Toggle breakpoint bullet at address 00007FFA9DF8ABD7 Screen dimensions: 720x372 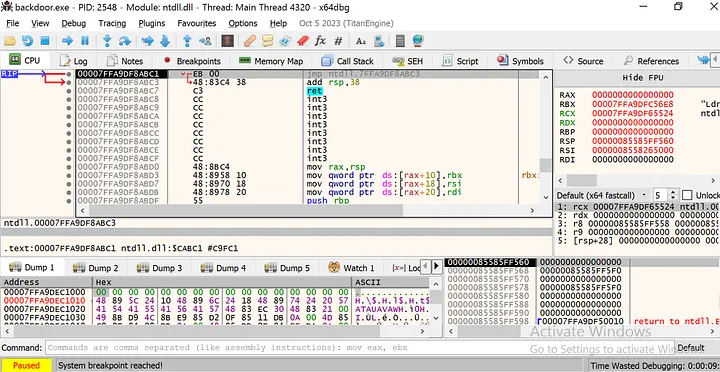68,184
